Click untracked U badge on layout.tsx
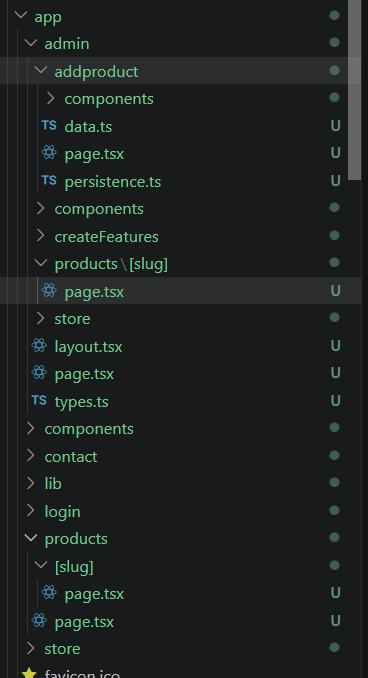The image size is (368, 678). [336, 345]
